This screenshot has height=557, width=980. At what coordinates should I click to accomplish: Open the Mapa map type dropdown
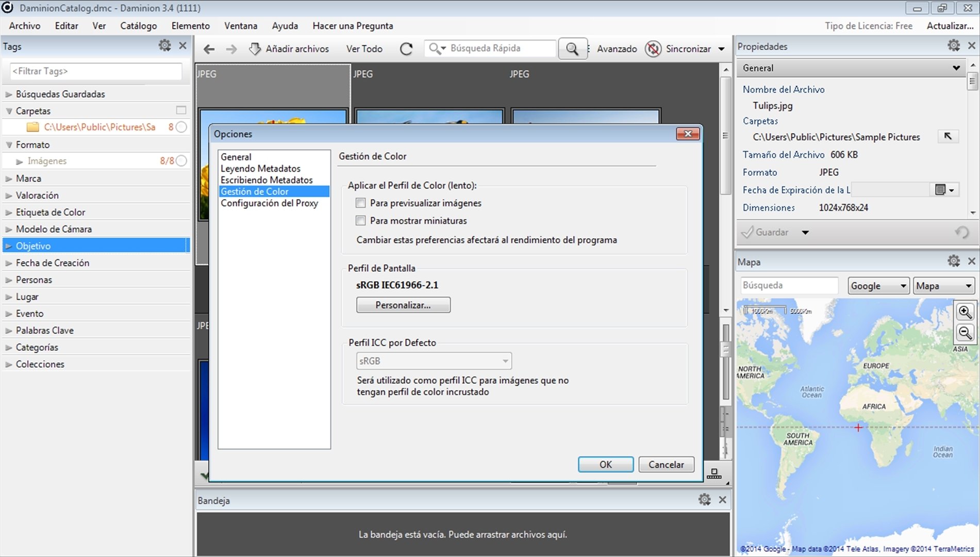(944, 286)
